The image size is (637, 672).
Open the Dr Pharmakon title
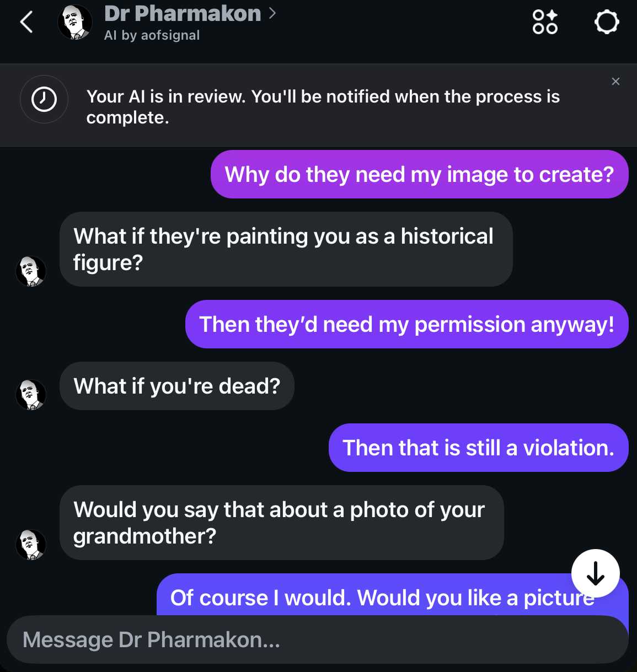click(x=183, y=14)
